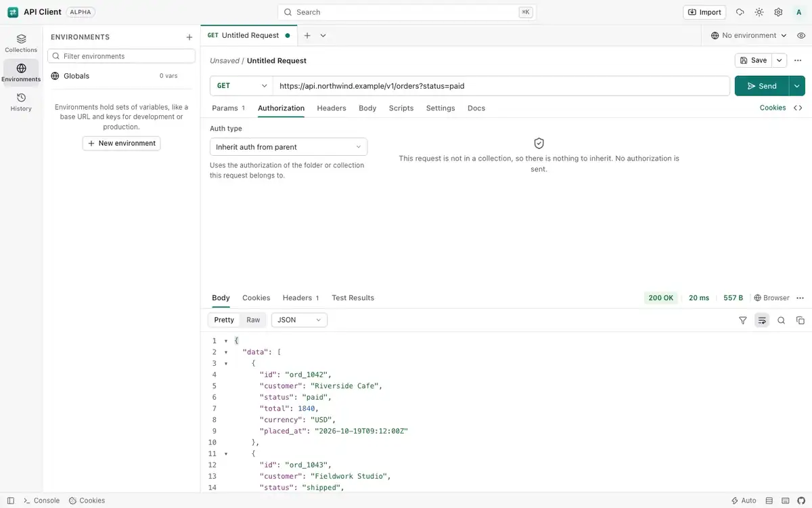Click the cloud sync icon
This screenshot has height=508, width=812.
click(x=740, y=12)
